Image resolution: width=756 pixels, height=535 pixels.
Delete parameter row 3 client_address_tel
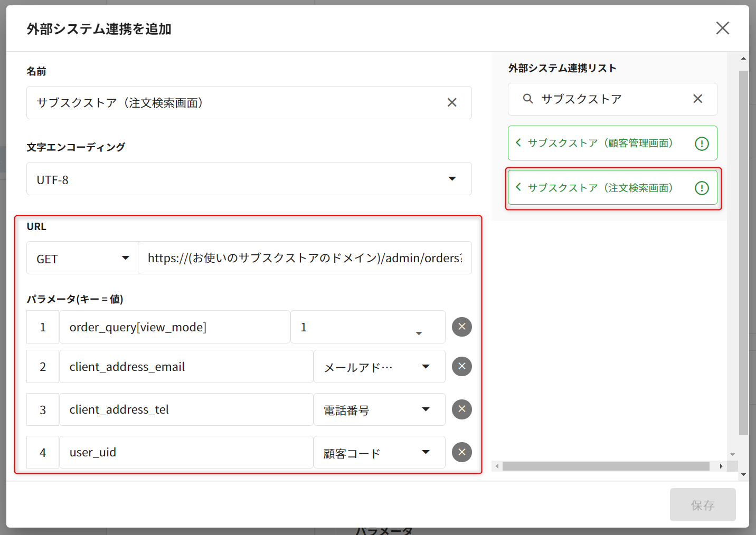461,409
